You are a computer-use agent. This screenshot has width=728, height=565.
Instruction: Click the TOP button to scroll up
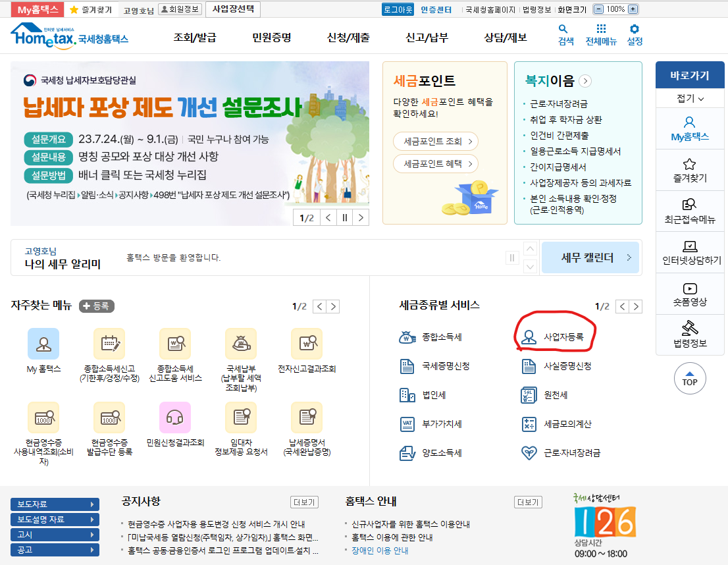click(x=689, y=378)
